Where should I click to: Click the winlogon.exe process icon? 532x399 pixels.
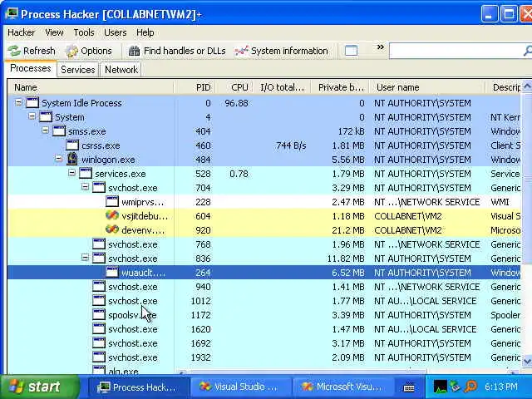[x=72, y=159]
